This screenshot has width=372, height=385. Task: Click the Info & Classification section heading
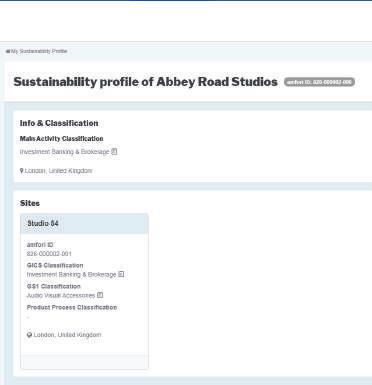59,123
